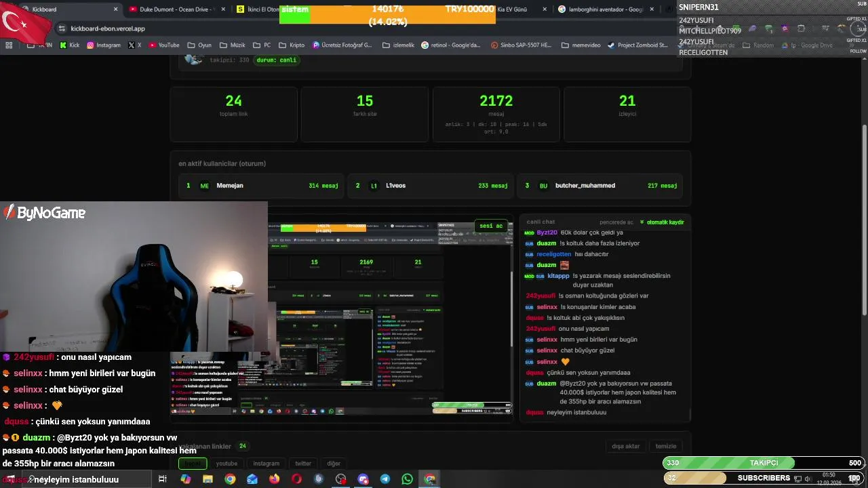Select the 'instagram' link filter

point(266,464)
